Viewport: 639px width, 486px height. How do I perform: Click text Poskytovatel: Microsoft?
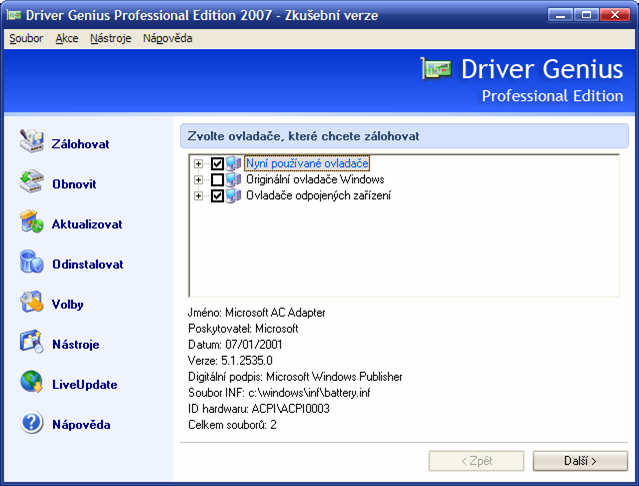coord(243,329)
